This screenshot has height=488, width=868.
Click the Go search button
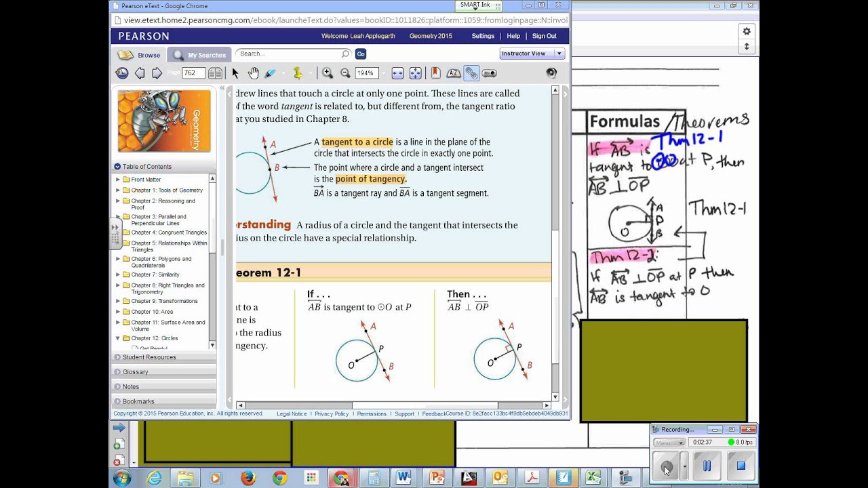361,54
